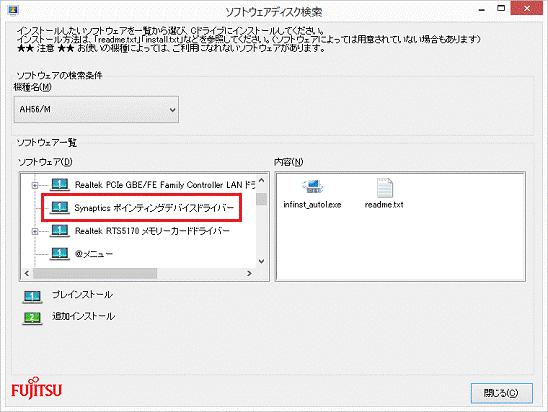548x412 pixels.
Task: Click the laptop icon beside @メニュー
Action: 59,254
